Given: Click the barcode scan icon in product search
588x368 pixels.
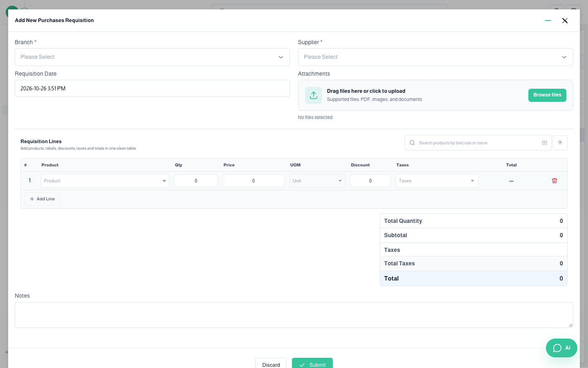Looking at the screenshot, I should [544, 143].
